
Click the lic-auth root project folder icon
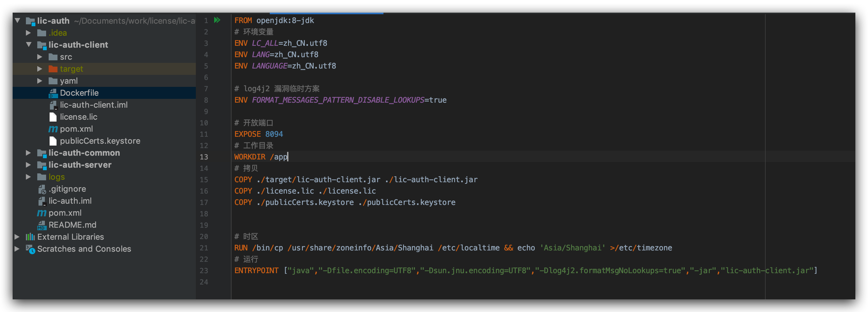pyautogui.click(x=30, y=21)
